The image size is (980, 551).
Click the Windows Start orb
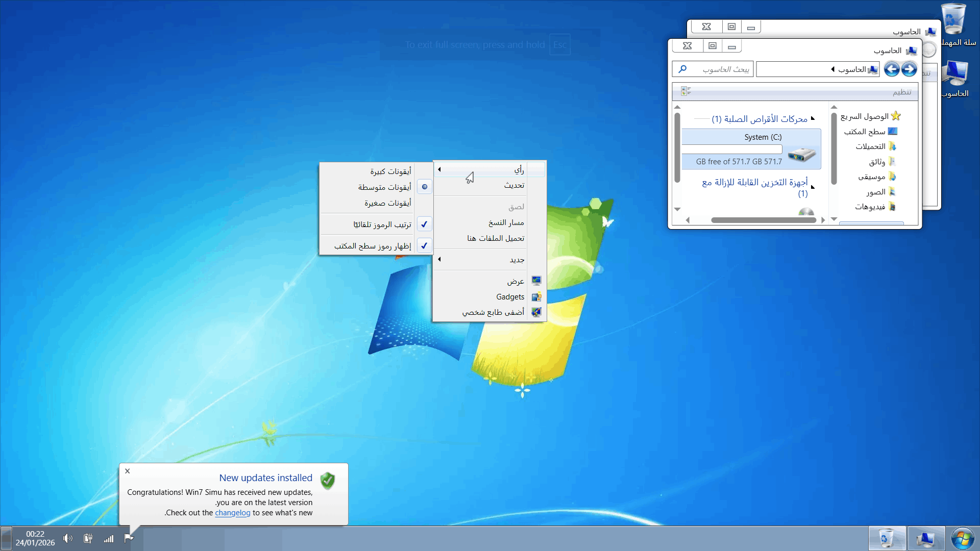962,538
